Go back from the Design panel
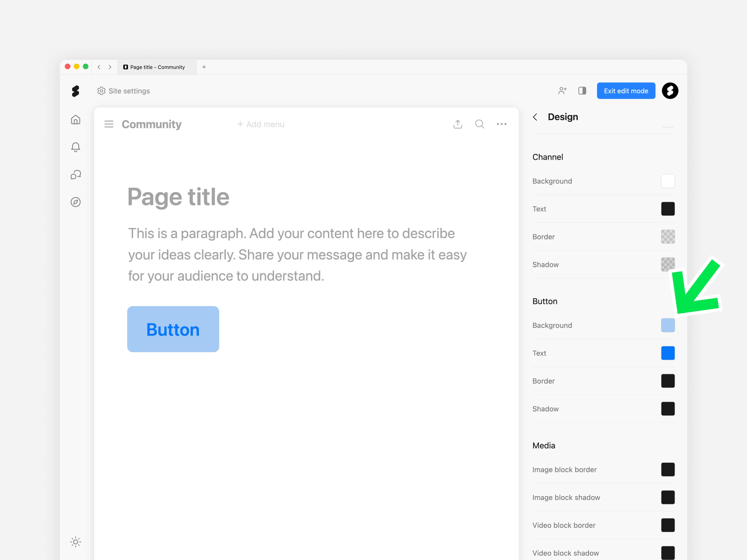The image size is (747, 560). (x=535, y=117)
